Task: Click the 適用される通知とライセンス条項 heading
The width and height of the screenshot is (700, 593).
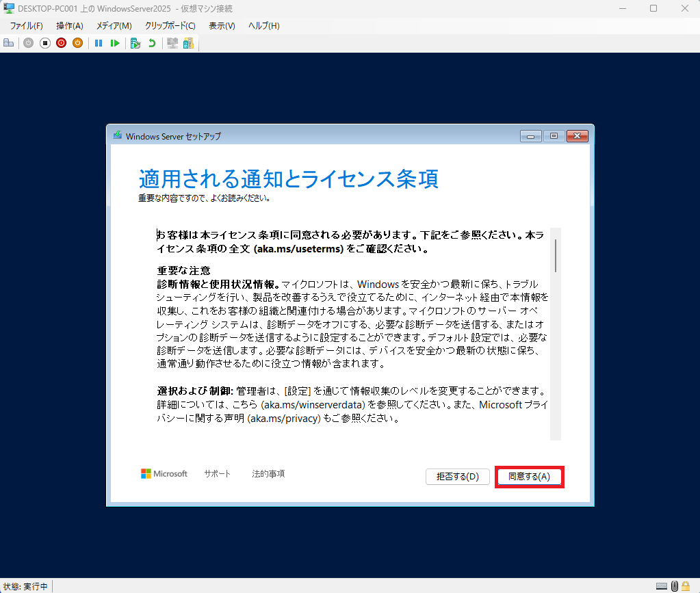Action: [288, 179]
